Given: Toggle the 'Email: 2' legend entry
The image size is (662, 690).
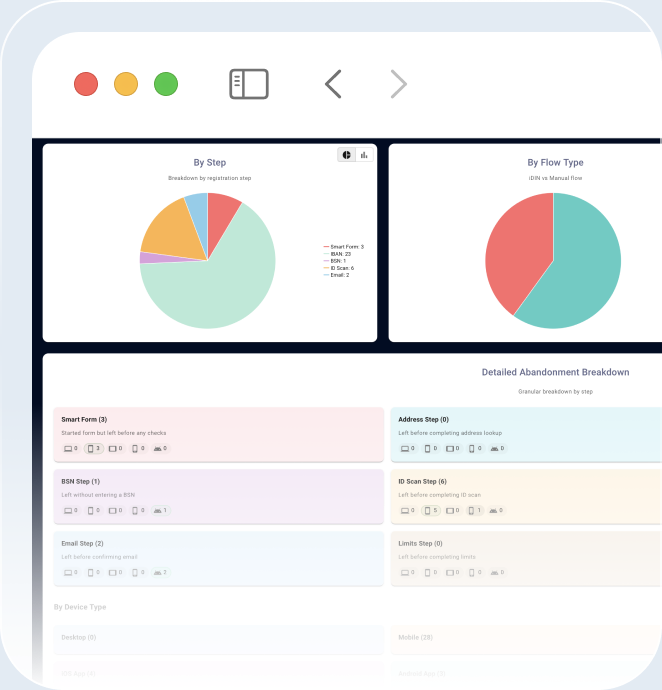Looking at the screenshot, I should pyautogui.click(x=336, y=275).
